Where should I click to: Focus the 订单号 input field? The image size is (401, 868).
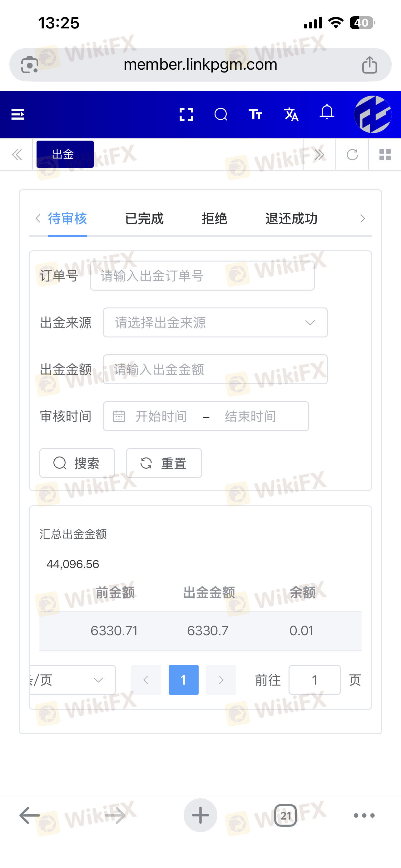click(x=202, y=276)
